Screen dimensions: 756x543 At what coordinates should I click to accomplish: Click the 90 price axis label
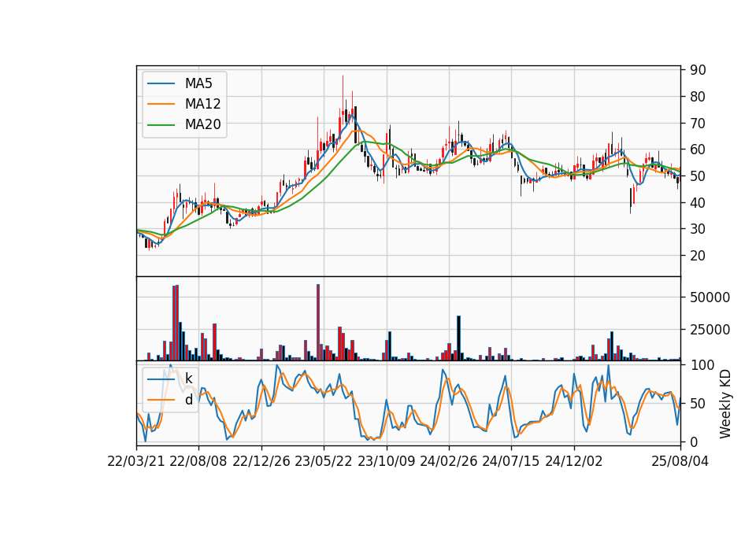click(x=698, y=70)
